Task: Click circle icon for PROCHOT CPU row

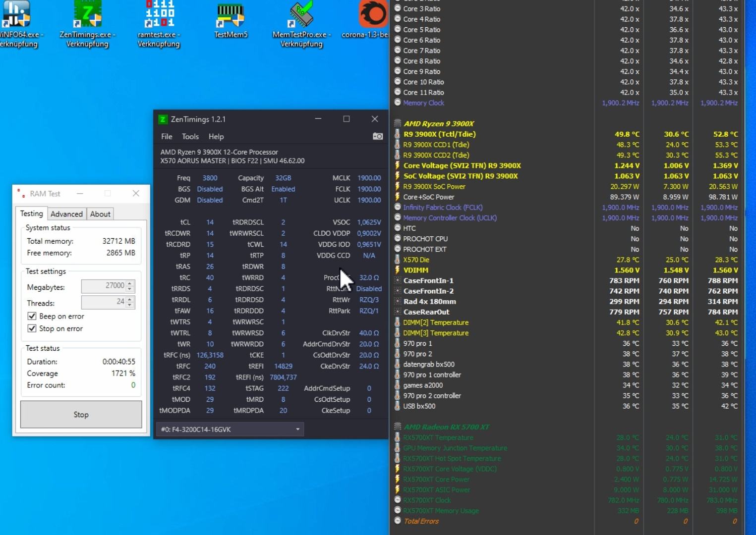Action: click(x=398, y=238)
